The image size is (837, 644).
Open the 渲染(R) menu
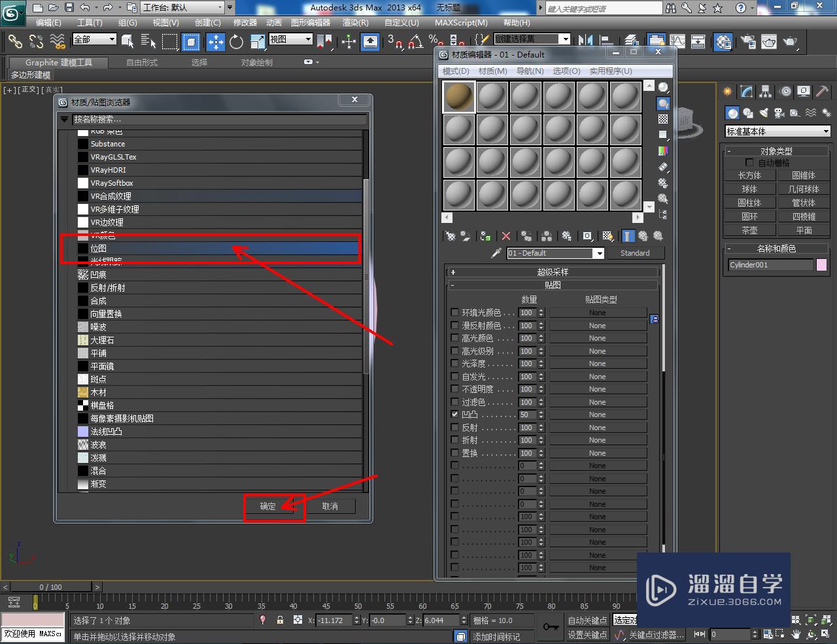pos(357,22)
